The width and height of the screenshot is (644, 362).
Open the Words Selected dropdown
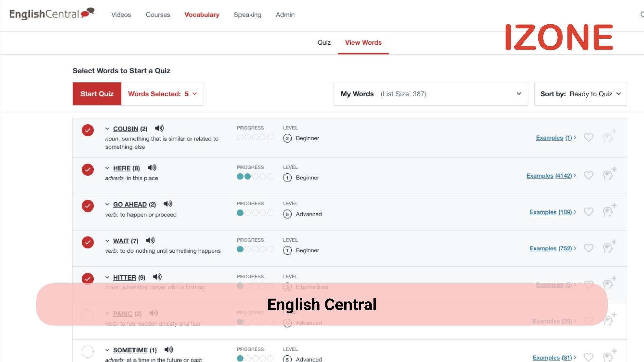pos(162,94)
